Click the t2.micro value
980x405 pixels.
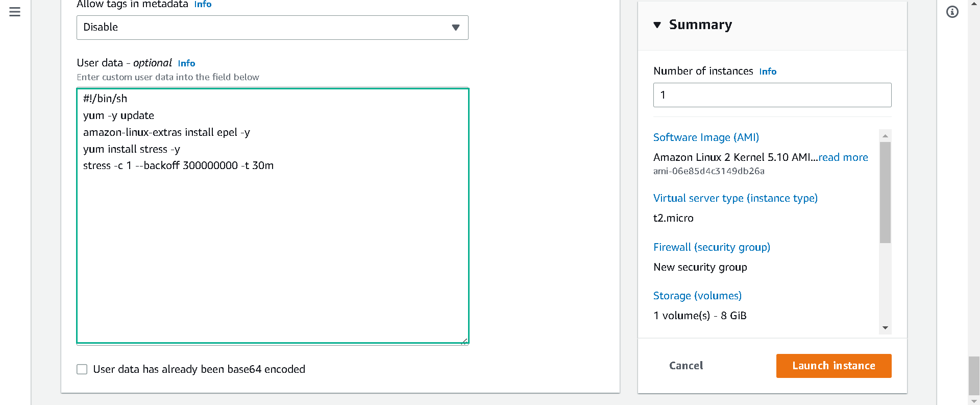coord(673,218)
